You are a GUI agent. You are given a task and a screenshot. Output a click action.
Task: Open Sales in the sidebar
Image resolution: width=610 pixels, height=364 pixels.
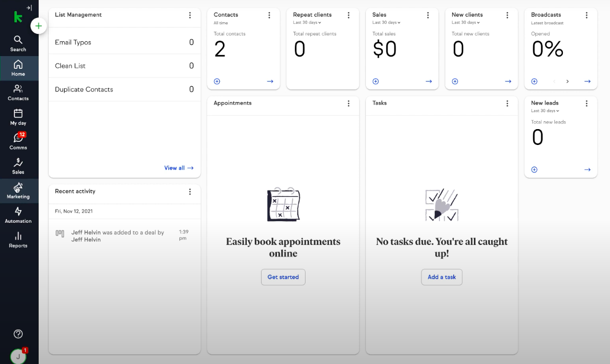(x=18, y=166)
